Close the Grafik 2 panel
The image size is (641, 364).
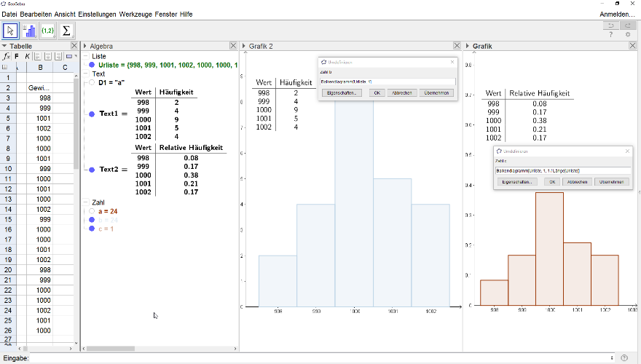pyautogui.click(x=457, y=46)
